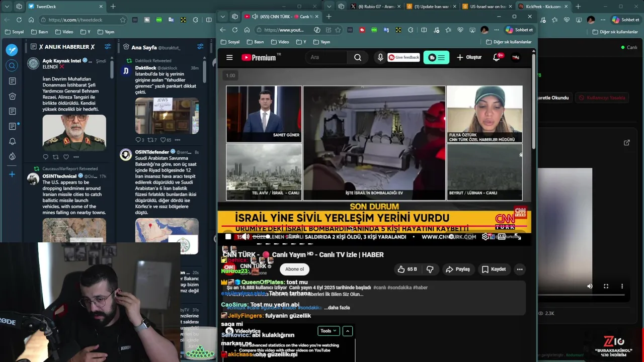Open TweetDeck trending flame icon in sidebar
Screen dimensions: 644x362
click(12, 156)
